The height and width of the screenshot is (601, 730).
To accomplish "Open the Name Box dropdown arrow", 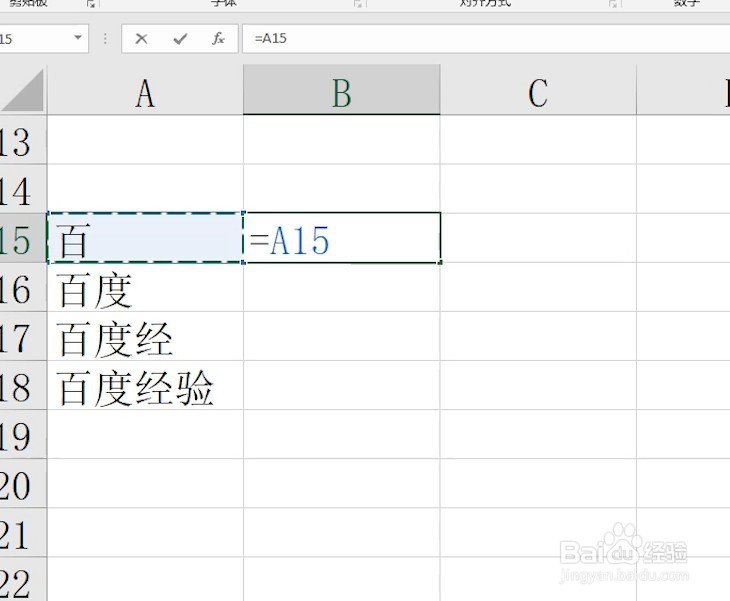I will tap(78, 38).
